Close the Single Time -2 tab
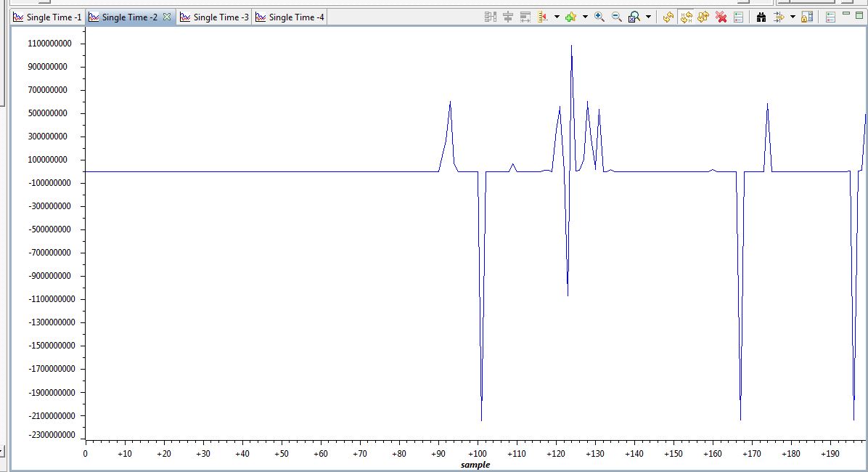This screenshot has width=868, height=472. coord(168,17)
